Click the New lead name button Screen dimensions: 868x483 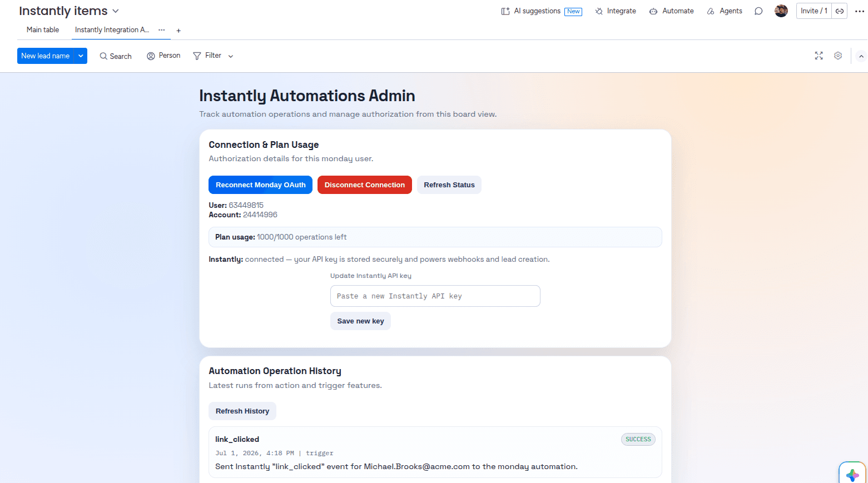point(46,56)
